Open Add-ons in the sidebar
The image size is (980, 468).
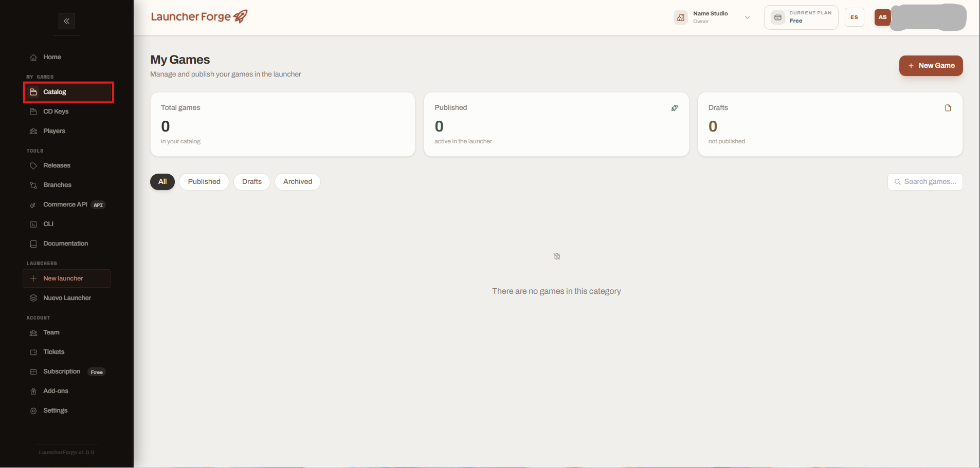pos(67,391)
